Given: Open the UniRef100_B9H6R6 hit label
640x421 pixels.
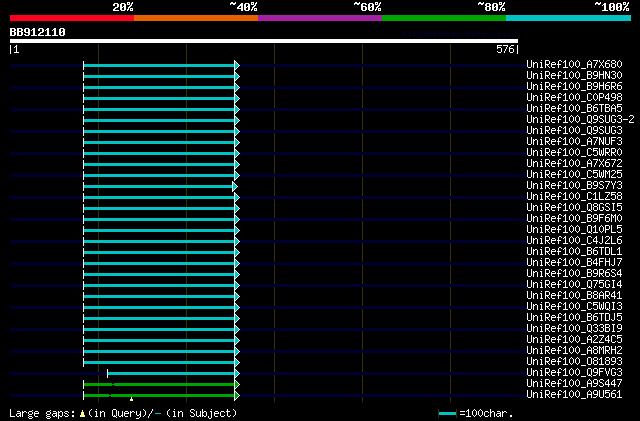Looking at the screenshot, I should [574, 87].
